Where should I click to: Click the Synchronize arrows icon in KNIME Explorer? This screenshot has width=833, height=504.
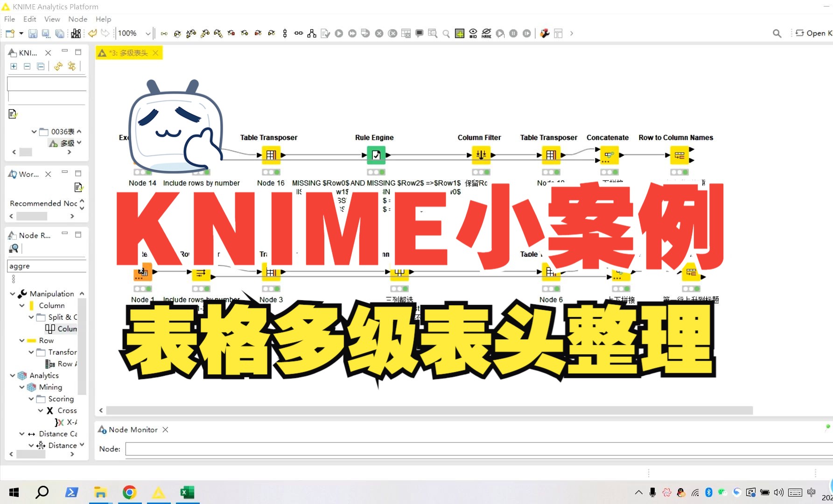(x=71, y=66)
